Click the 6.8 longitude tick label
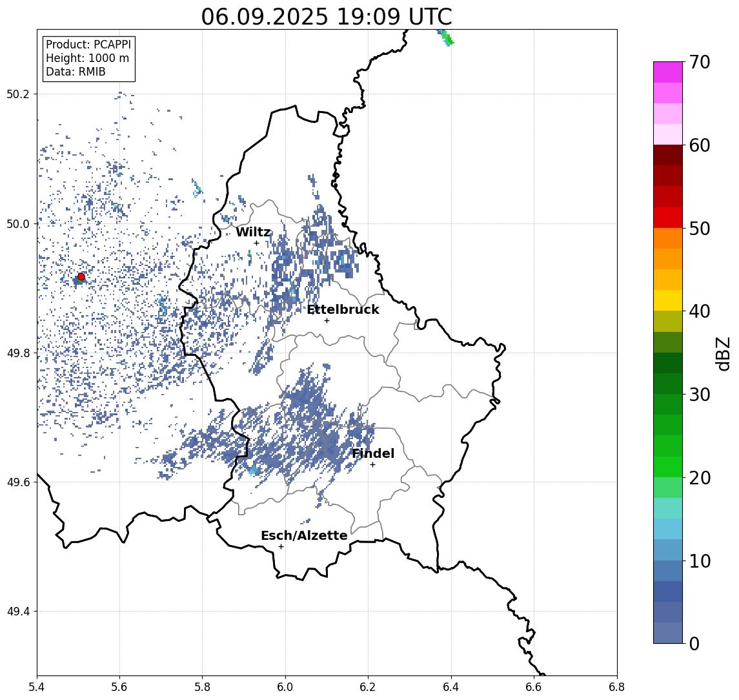Screen dimensions: 739x700 click(x=616, y=687)
